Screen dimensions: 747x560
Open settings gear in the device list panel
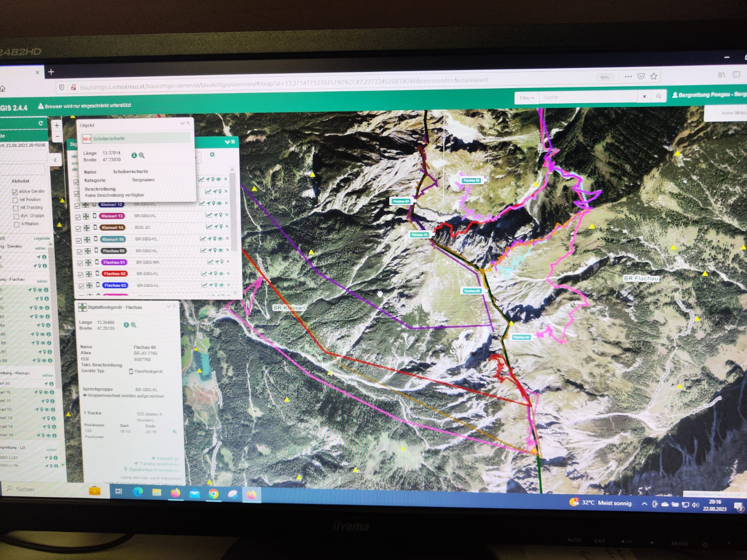(x=212, y=154)
